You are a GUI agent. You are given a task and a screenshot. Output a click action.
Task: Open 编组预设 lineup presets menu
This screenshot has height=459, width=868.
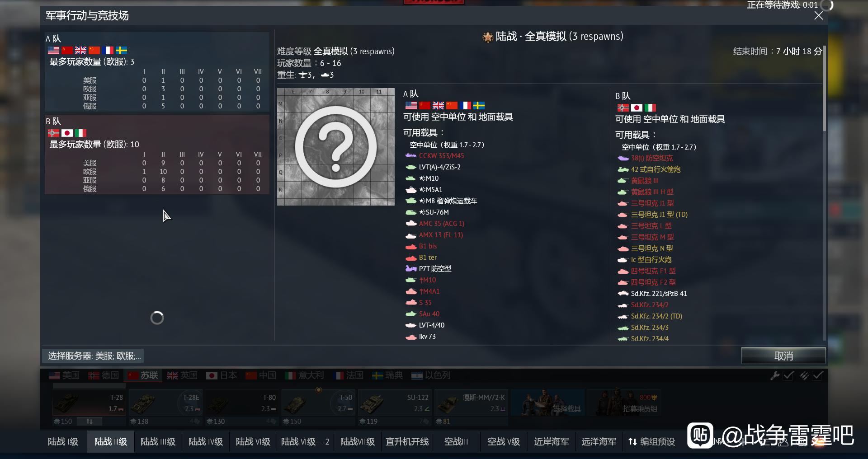click(652, 442)
